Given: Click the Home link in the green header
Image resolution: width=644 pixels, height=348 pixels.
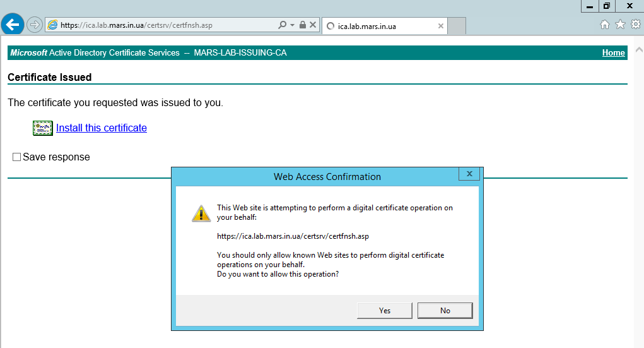Looking at the screenshot, I should pyautogui.click(x=613, y=53).
